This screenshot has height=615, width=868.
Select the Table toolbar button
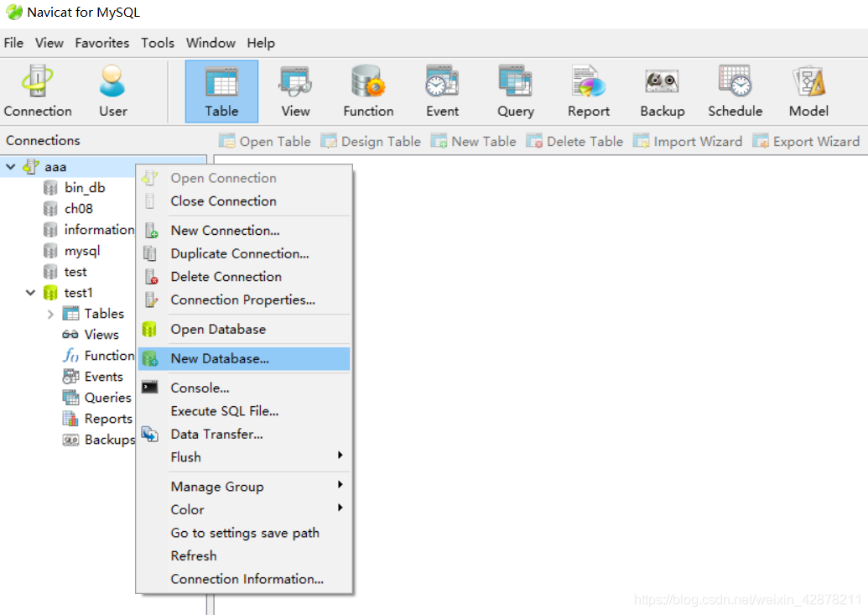221,91
